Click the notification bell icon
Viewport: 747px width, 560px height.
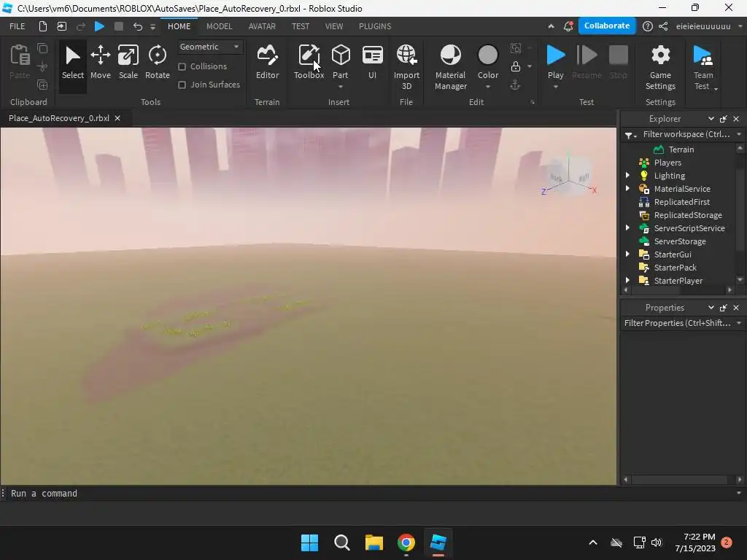click(568, 26)
